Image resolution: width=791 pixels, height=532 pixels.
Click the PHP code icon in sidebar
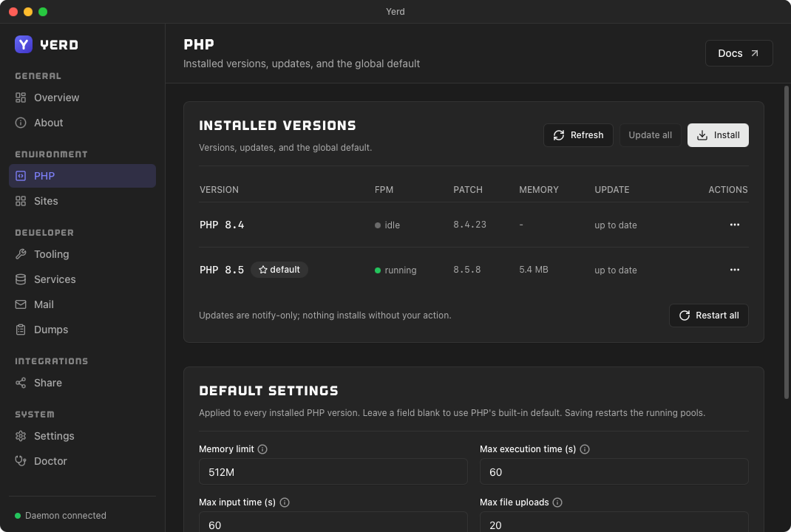(21, 175)
